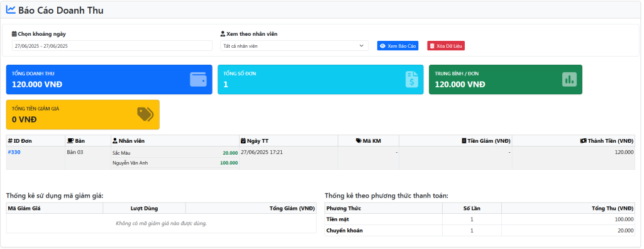Click the invoice icon on Tổng Số Đơn card
The height and width of the screenshot is (249, 644).
(x=412, y=79)
